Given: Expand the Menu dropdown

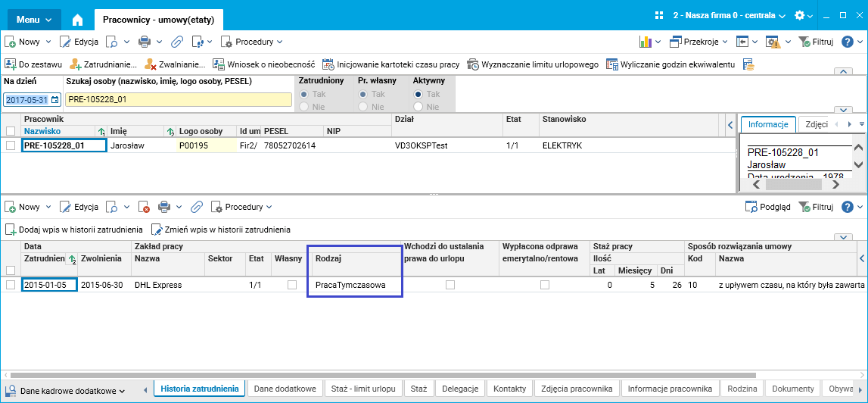Looking at the screenshot, I should pyautogui.click(x=33, y=19).
